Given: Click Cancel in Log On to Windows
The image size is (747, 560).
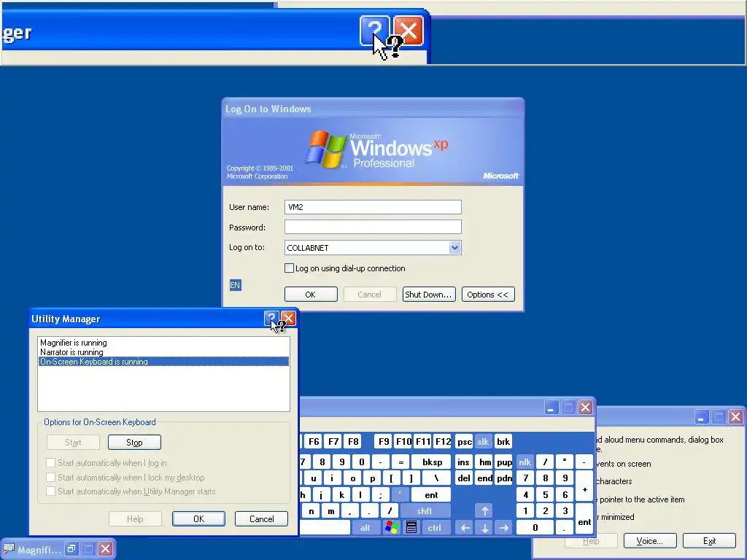Looking at the screenshot, I should pyautogui.click(x=369, y=295).
